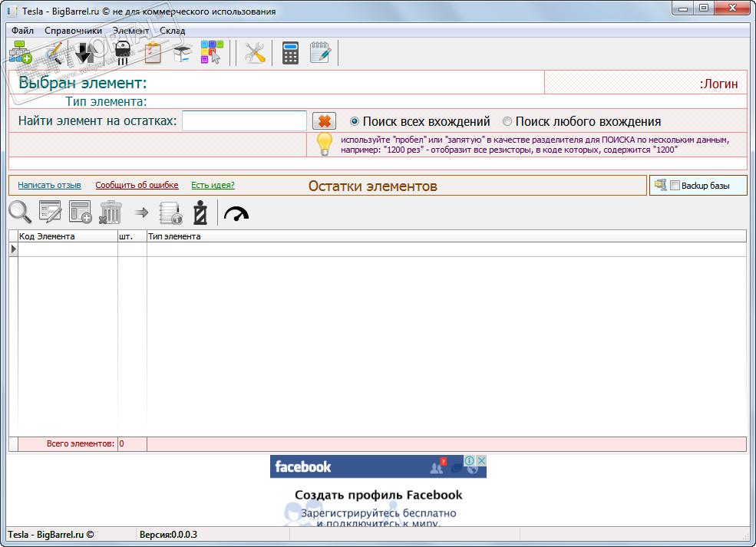Click the ad info icon on banner

coord(469,460)
